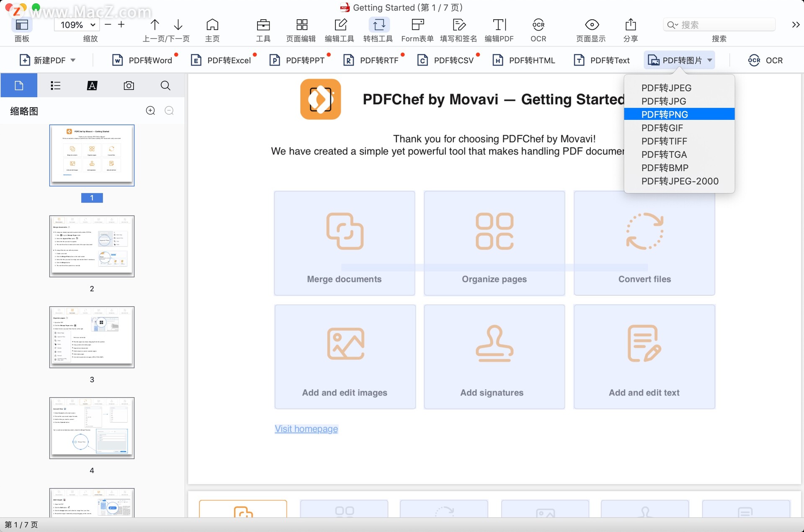Convert PDF to Word

pyautogui.click(x=143, y=60)
